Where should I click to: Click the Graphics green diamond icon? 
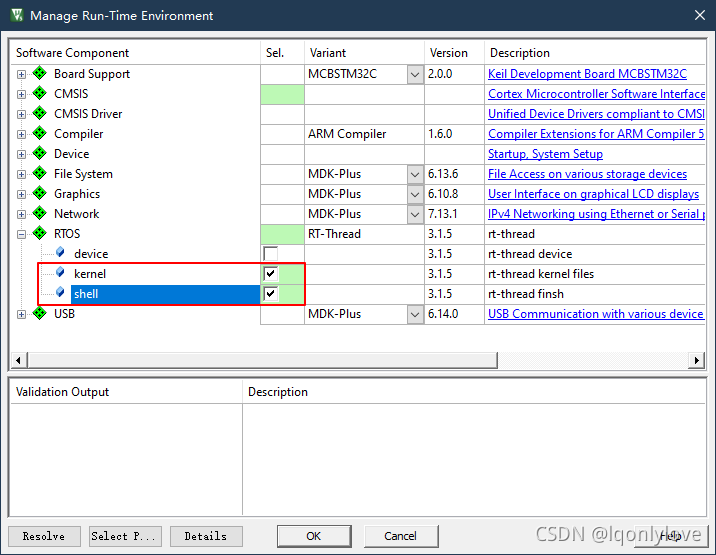(40, 194)
